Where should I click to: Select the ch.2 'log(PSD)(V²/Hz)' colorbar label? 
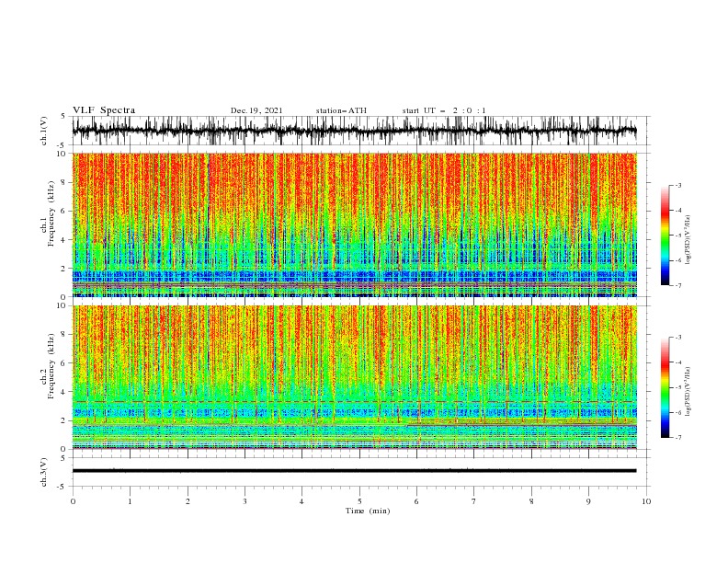coord(688,392)
